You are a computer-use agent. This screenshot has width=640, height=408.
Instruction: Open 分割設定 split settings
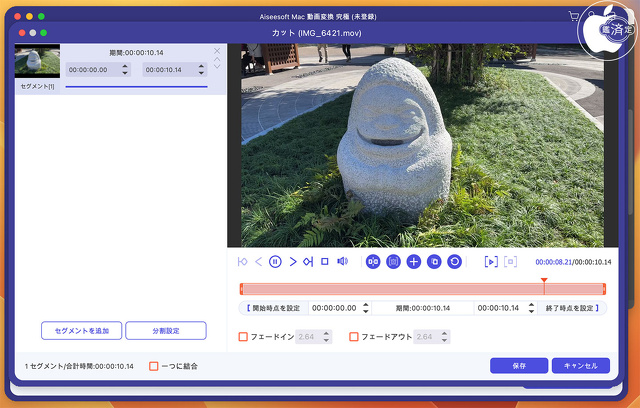[166, 330]
